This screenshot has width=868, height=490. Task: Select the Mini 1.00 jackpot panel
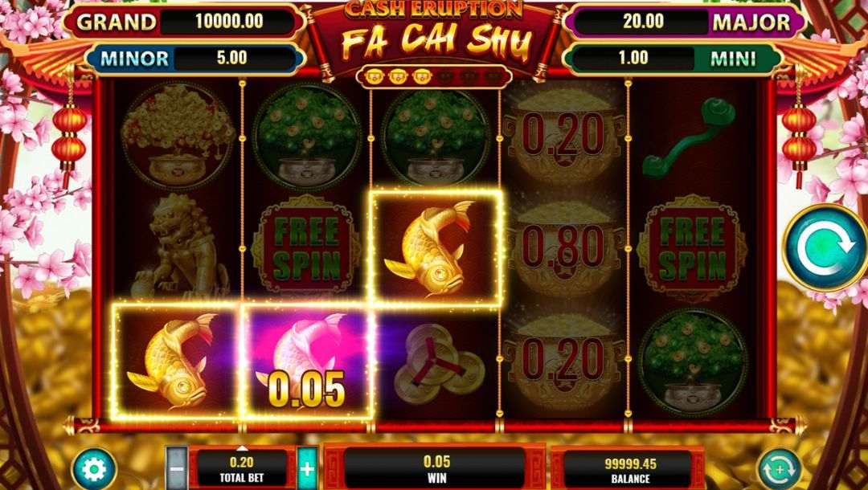click(x=675, y=58)
